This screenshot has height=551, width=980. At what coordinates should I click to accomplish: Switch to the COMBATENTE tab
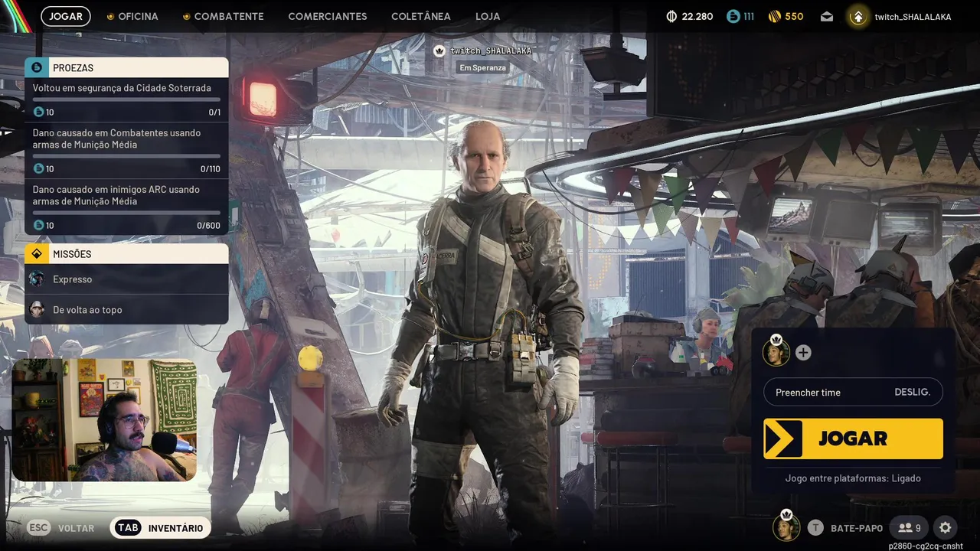[223, 16]
